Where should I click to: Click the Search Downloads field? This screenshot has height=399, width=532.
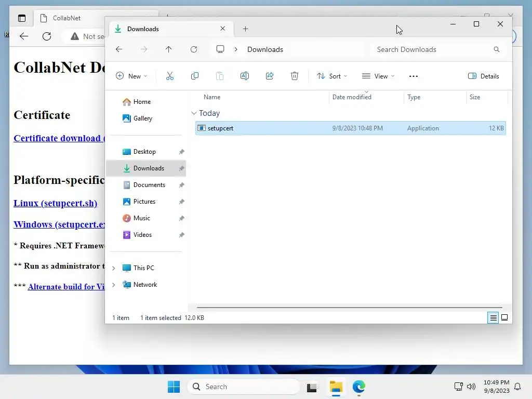tap(437, 49)
